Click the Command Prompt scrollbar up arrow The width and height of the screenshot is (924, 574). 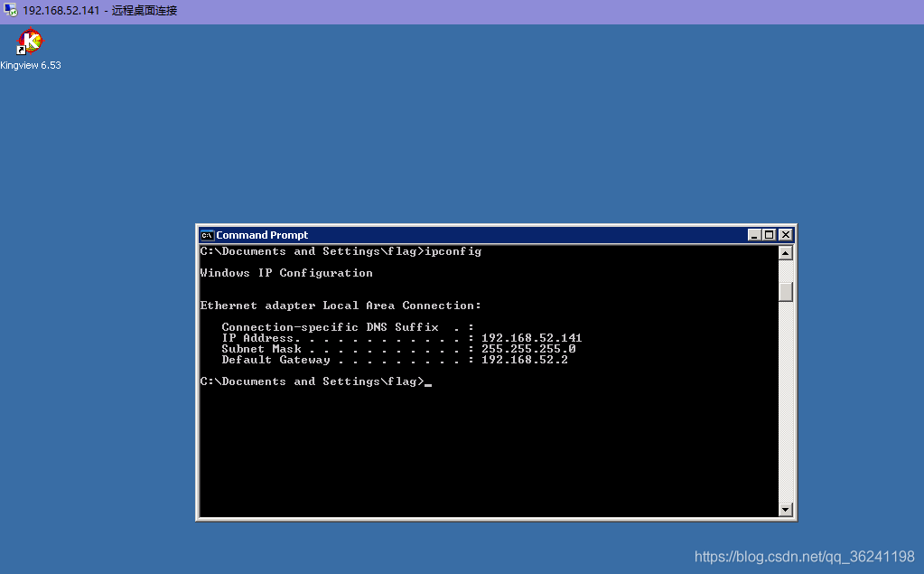click(786, 253)
